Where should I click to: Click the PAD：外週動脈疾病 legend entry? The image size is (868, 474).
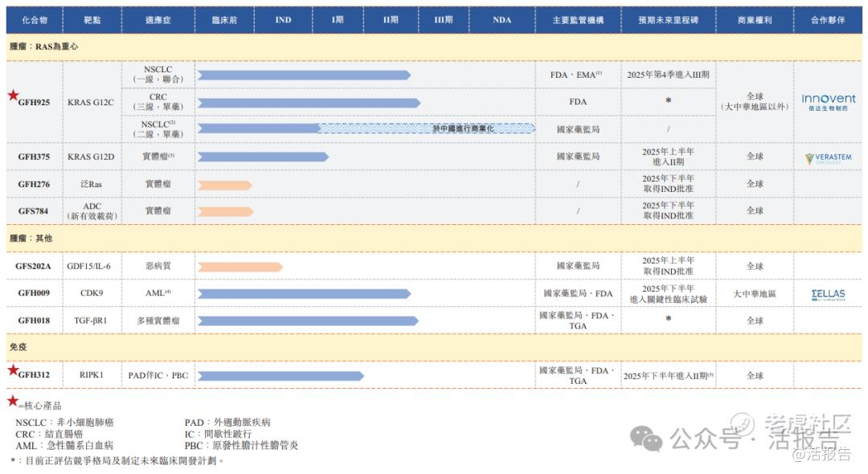[x=227, y=422]
